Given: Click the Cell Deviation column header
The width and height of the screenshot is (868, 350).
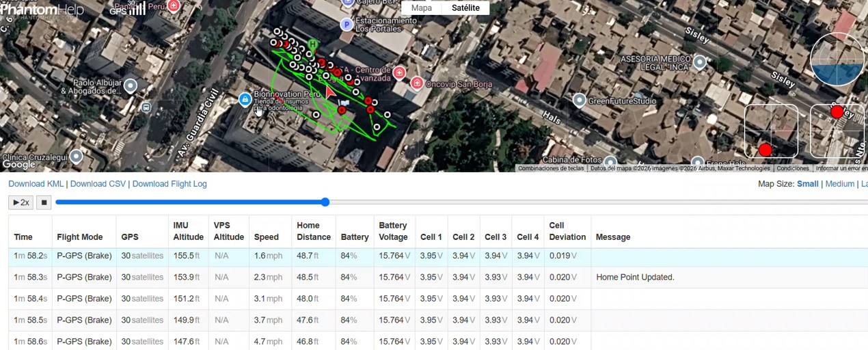Looking at the screenshot, I should pos(567,231).
